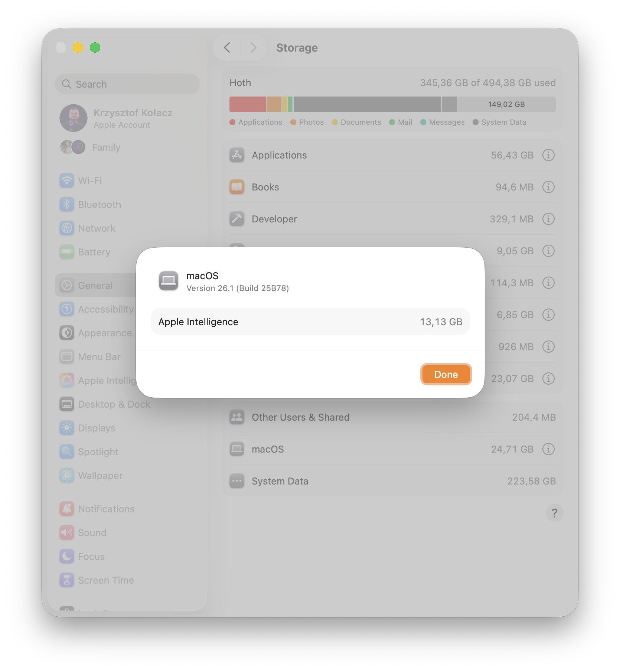620x672 pixels.
Task: Go forward with the right chevron
Action: click(253, 48)
